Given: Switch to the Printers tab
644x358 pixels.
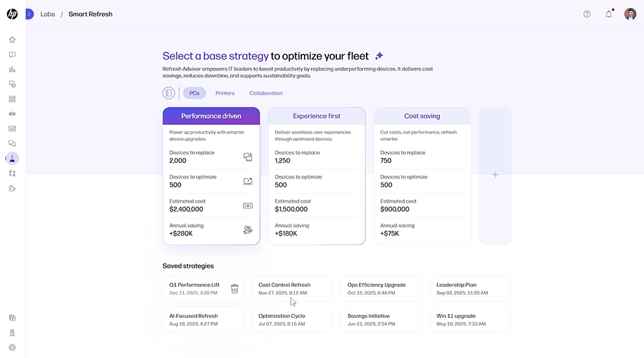Looking at the screenshot, I should (225, 93).
